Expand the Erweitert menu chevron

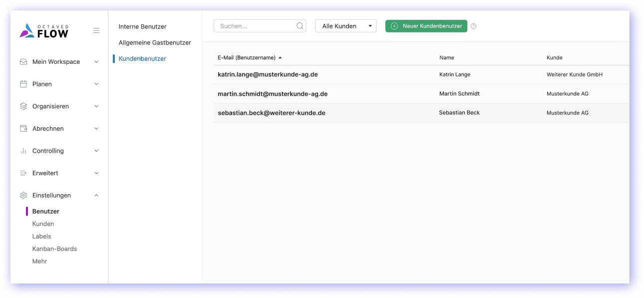click(96, 173)
